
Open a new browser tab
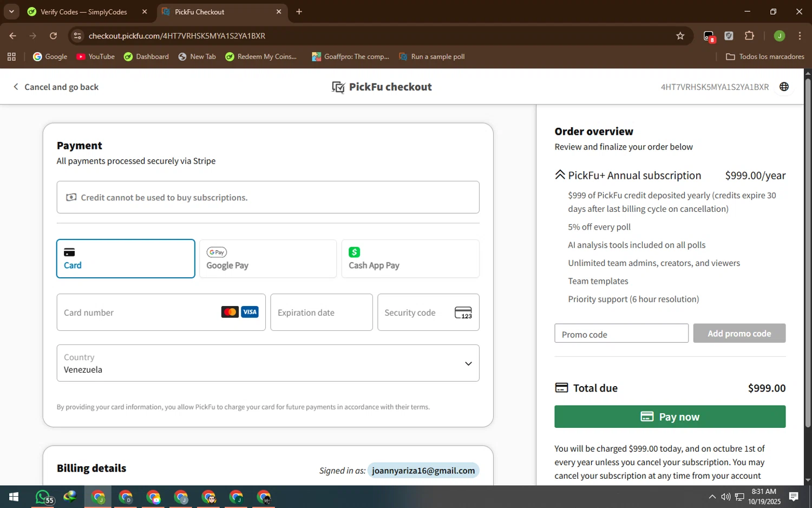coord(299,12)
